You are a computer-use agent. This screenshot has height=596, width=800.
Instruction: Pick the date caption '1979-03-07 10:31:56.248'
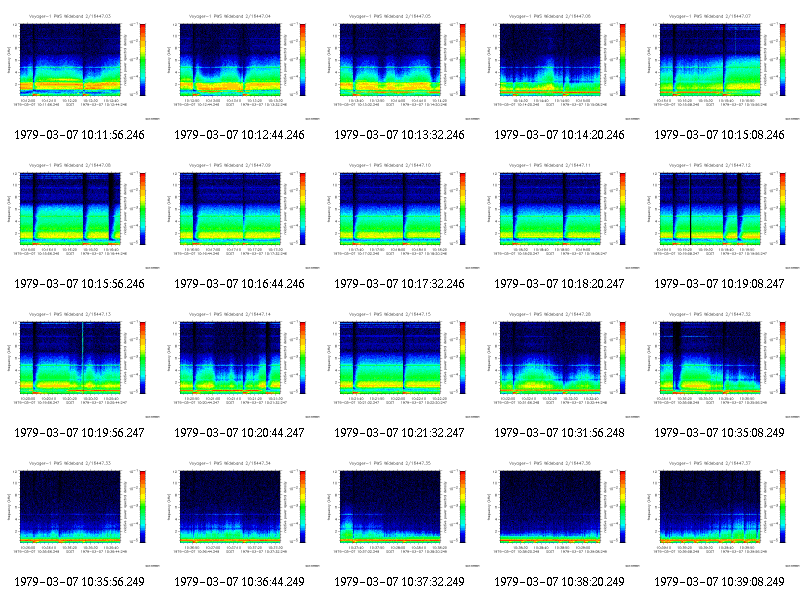click(560, 433)
